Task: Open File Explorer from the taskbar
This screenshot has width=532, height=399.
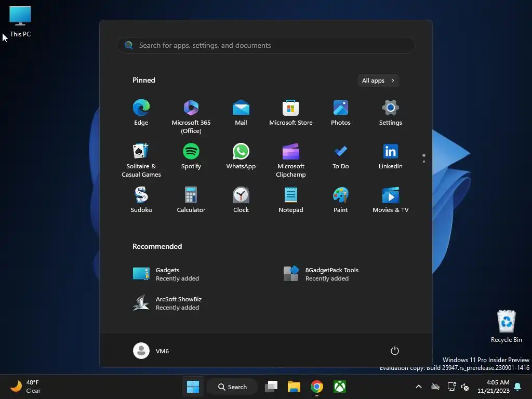Action: click(294, 387)
